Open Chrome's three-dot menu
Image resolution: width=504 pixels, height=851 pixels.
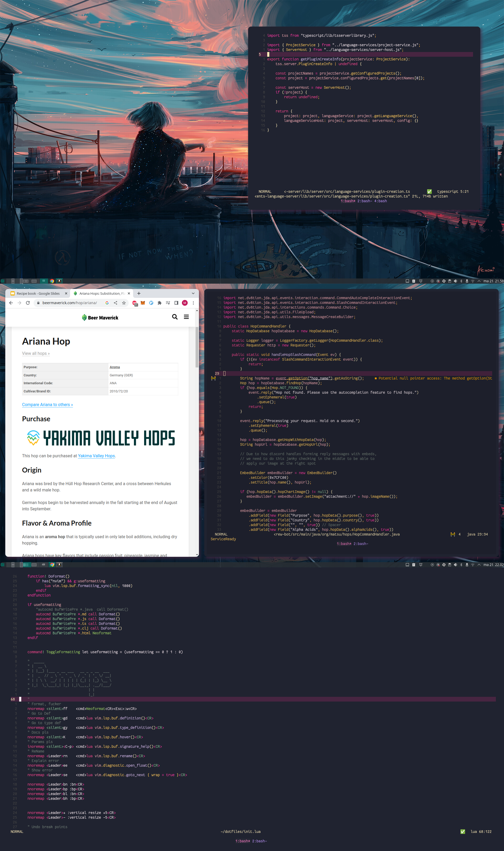(x=193, y=303)
